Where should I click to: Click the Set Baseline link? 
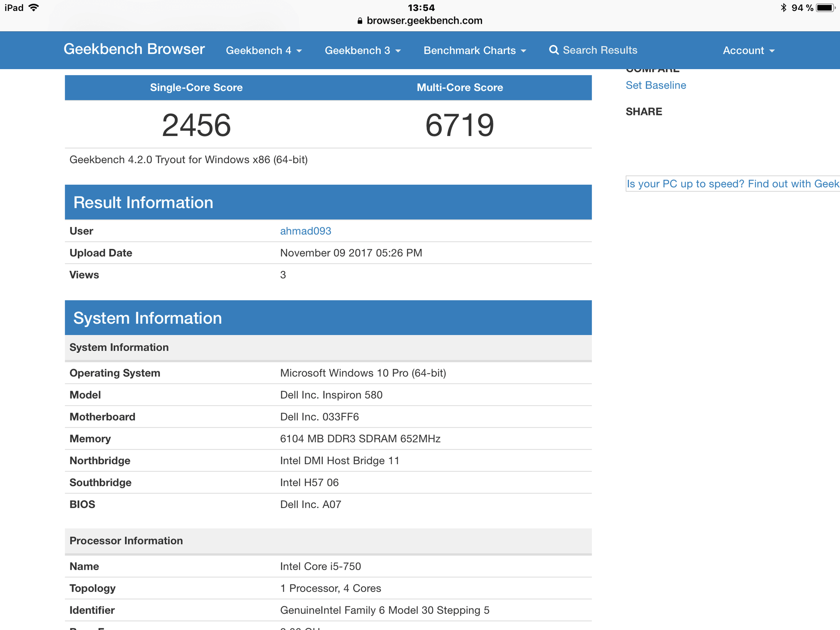656,85
